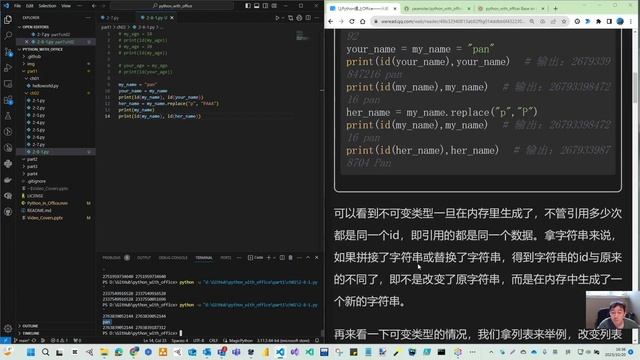
Task: Delete terminal with trash icon
Action: (x=291, y=258)
